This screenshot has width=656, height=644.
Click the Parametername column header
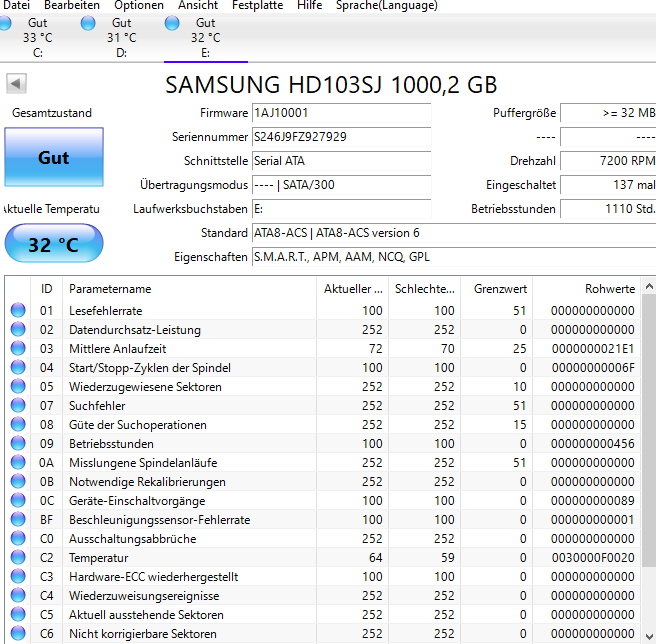[189, 289]
